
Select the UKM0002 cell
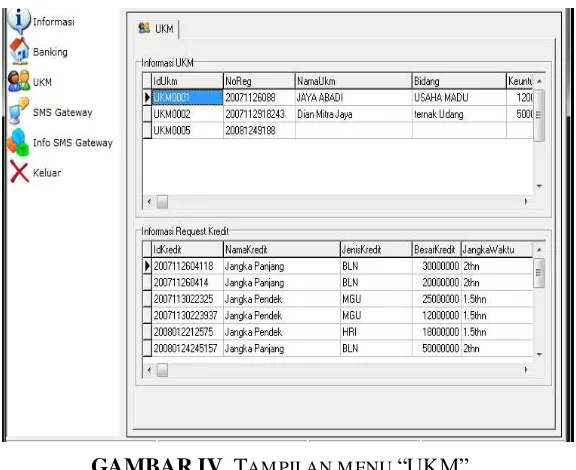pos(187,114)
